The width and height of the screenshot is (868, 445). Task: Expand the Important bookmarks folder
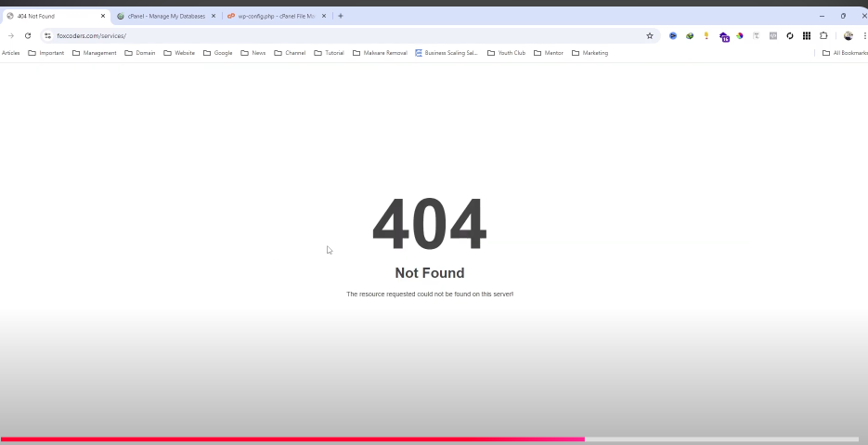coord(46,53)
